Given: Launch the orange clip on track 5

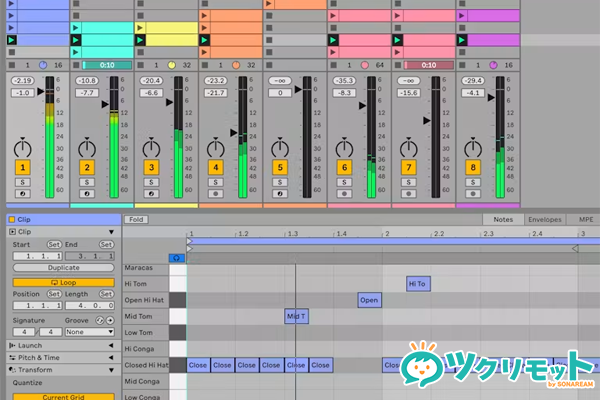Looking at the screenshot, I should coord(269,4).
